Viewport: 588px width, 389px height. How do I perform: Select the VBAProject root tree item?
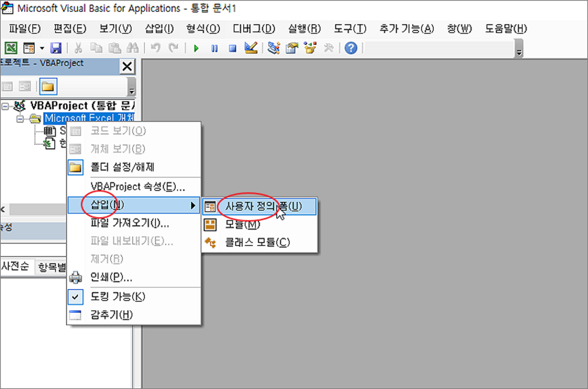[82, 106]
